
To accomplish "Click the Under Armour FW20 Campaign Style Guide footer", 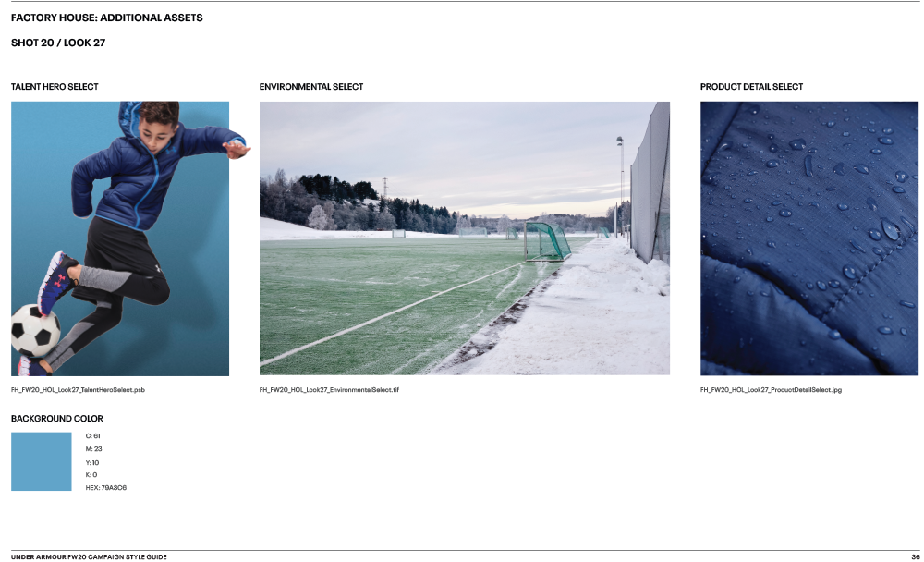I will tap(89, 556).
